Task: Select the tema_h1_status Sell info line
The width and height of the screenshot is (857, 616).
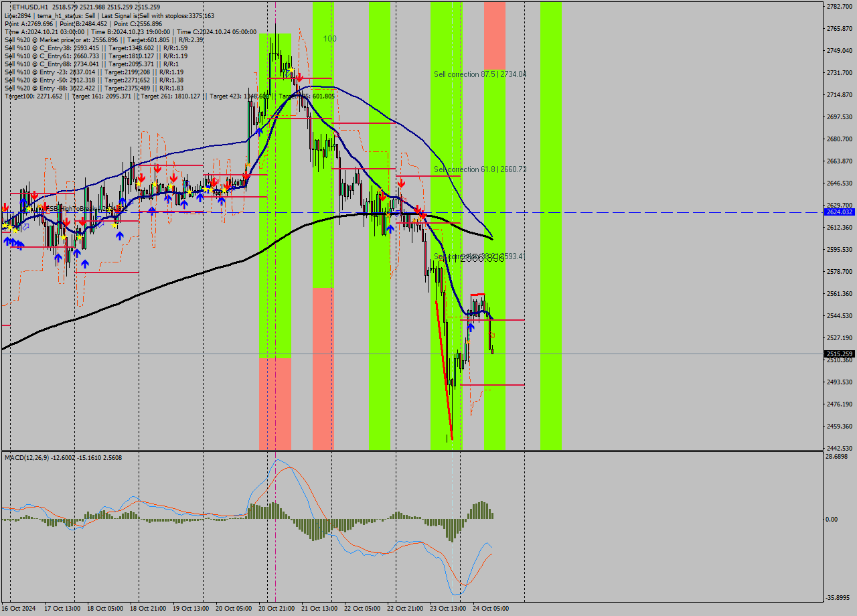Action: 109,15
